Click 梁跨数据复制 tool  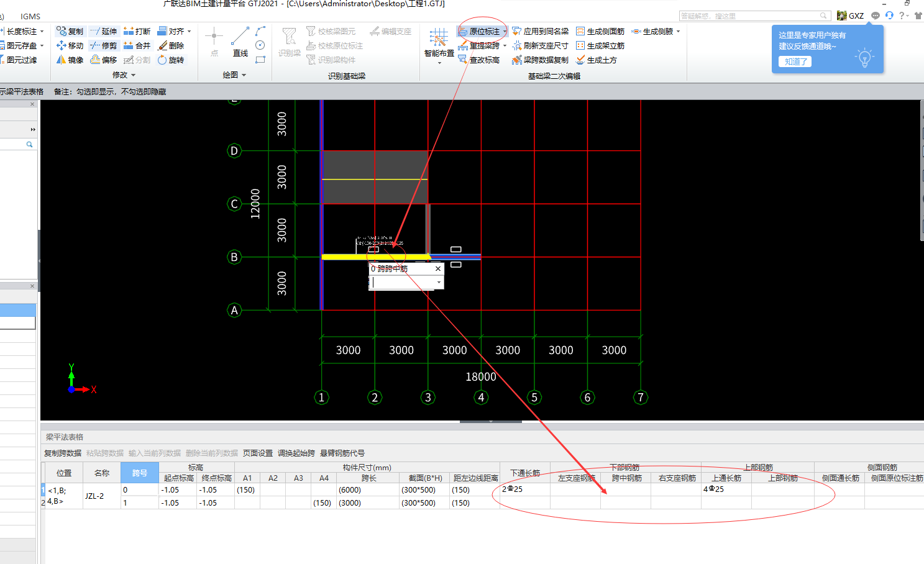(x=540, y=60)
